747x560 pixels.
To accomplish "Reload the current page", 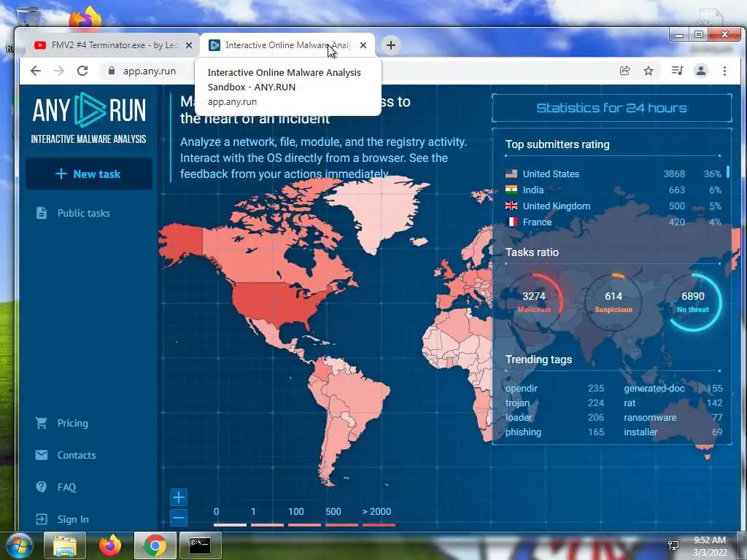I will 82,71.
